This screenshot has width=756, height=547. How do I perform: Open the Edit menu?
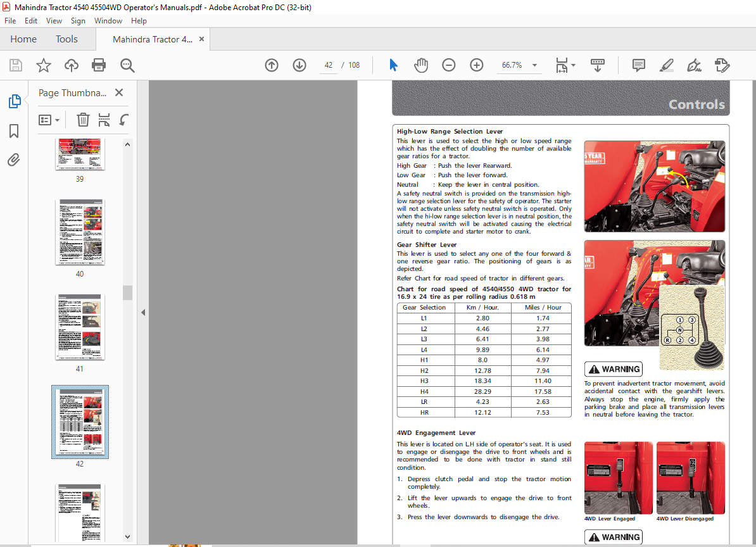31,21
